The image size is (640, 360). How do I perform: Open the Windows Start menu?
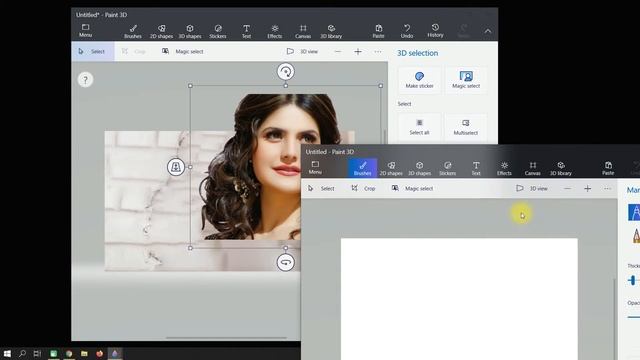coord(7,353)
